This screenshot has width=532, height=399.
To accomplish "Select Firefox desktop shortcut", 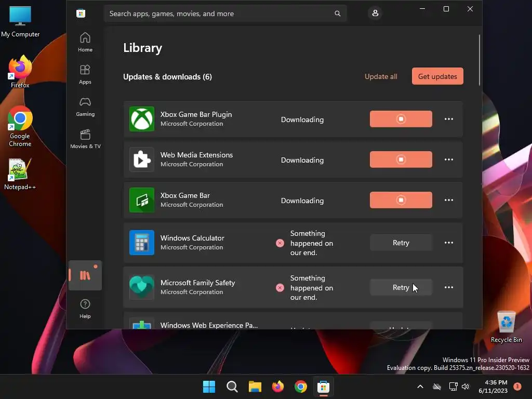I will click(20, 72).
